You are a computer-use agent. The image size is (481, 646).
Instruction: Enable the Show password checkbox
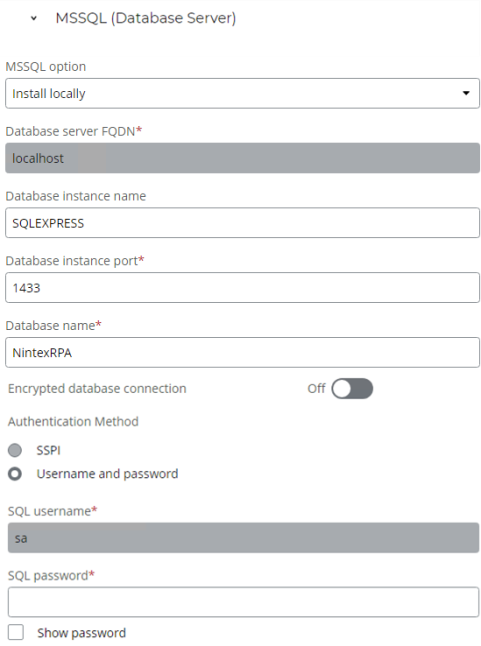click(16, 632)
